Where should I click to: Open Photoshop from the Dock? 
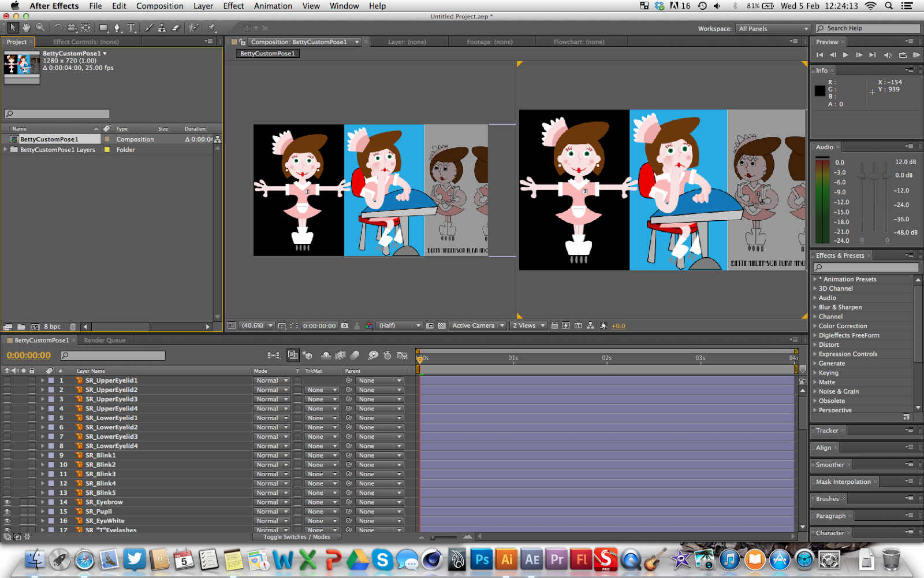pyautogui.click(x=482, y=560)
